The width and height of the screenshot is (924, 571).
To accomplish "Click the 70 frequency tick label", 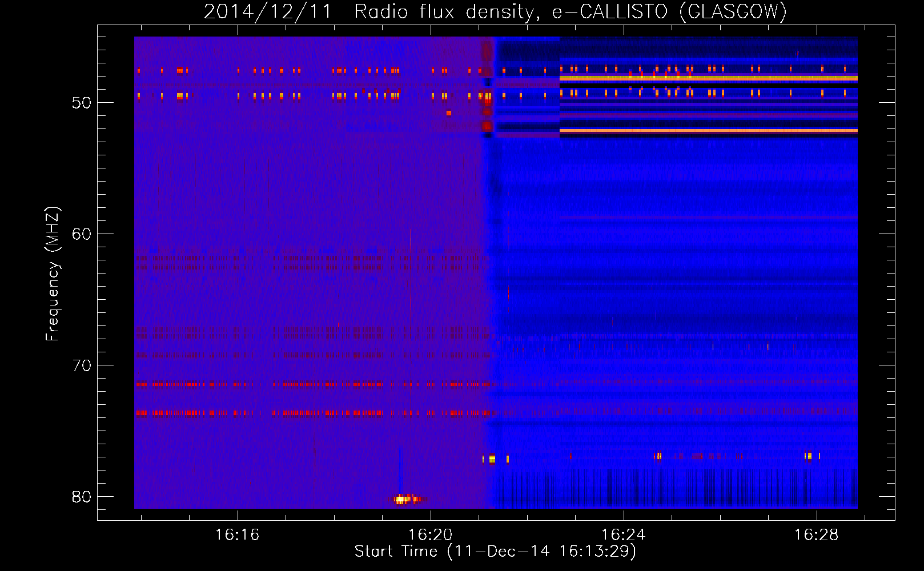I will pyautogui.click(x=82, y=365).
